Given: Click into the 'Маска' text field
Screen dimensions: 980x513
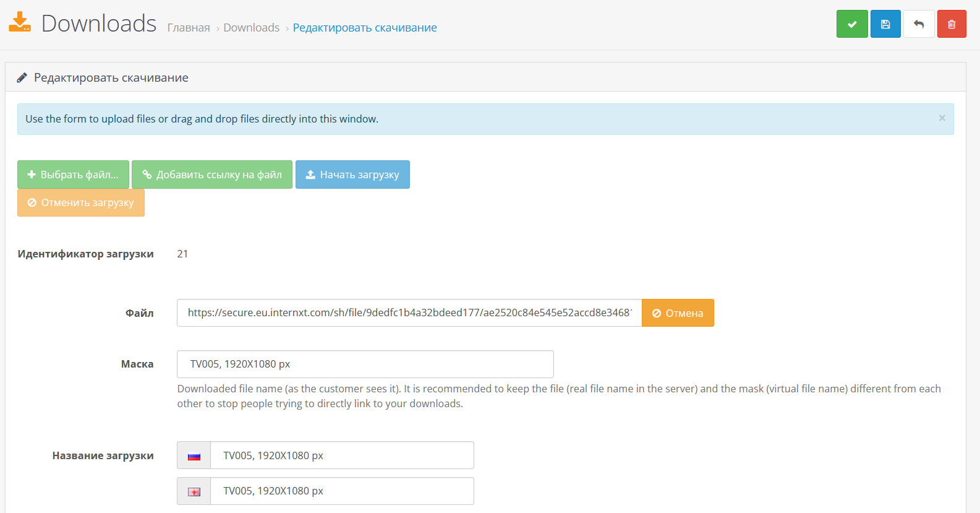Looking at the screenshot, I should 365,364.
